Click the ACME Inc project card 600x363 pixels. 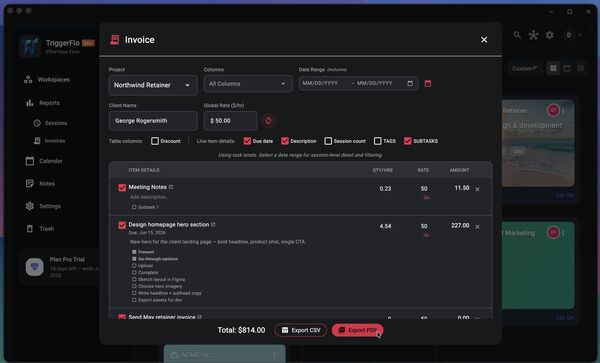pyautogui.click(x=225, y=354)
